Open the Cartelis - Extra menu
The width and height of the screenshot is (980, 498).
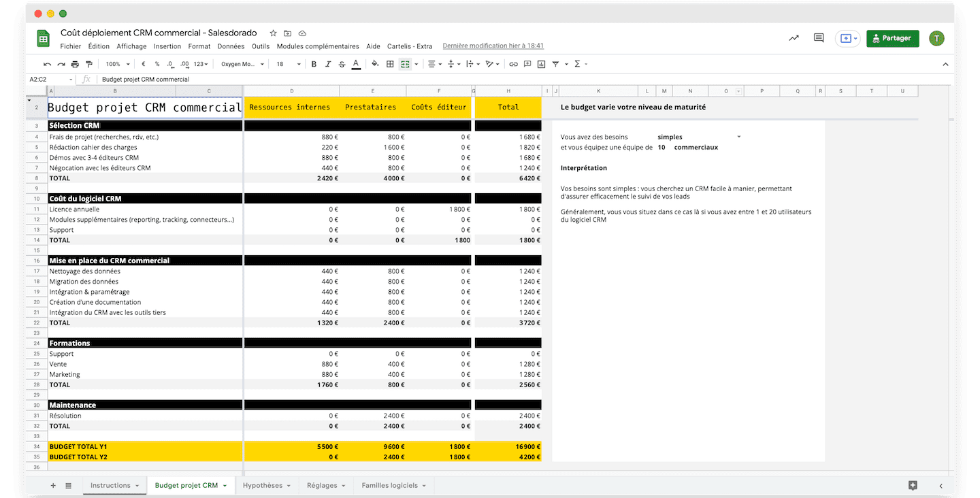coord(410,46)
